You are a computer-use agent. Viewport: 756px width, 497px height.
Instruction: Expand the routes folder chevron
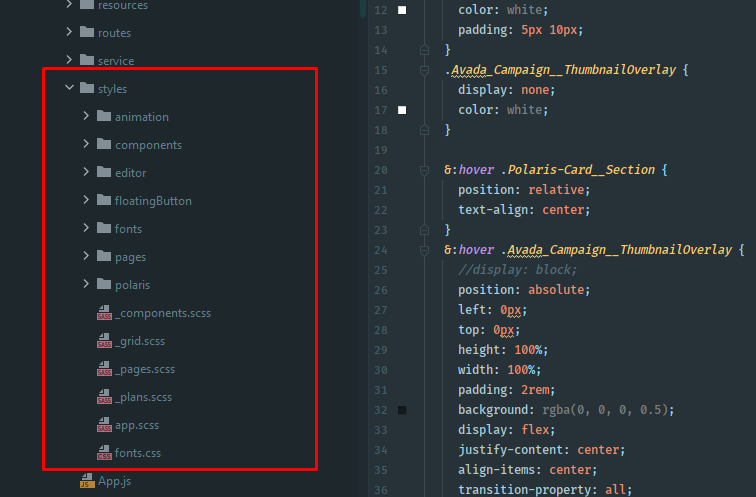69,33
